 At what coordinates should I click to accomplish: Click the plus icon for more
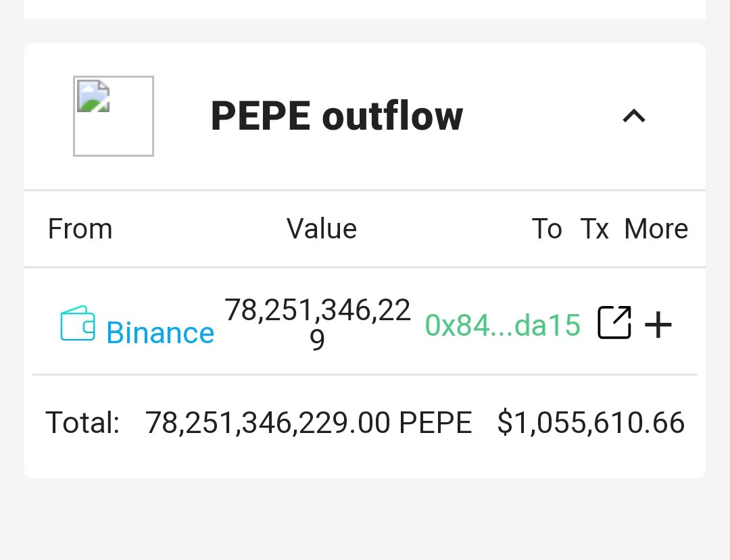click(x=658, y=325)
